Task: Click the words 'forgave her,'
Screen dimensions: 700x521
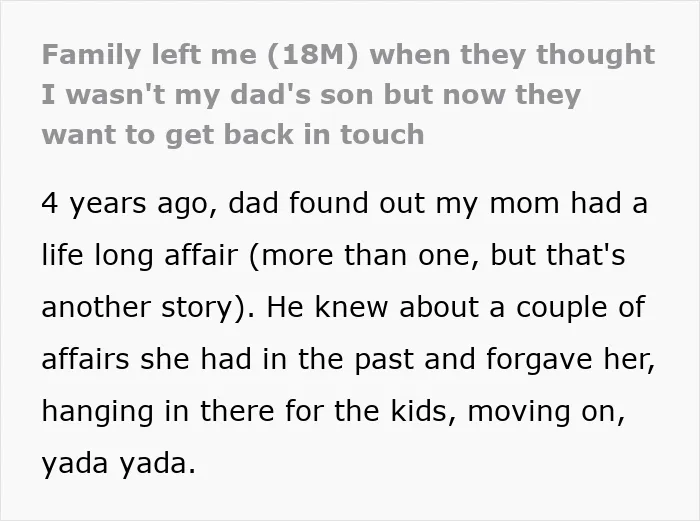Action: [571, 360]
